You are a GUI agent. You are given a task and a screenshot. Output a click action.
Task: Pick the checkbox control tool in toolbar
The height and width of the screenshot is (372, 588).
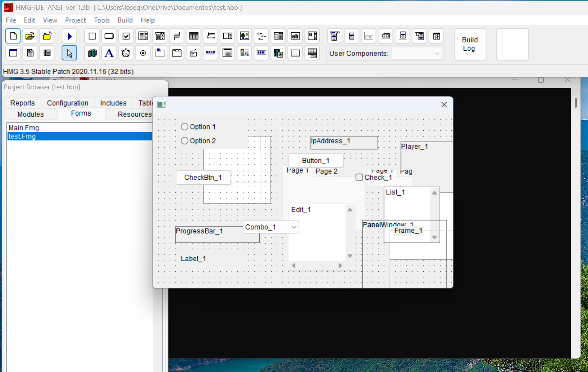pos(126,36)
